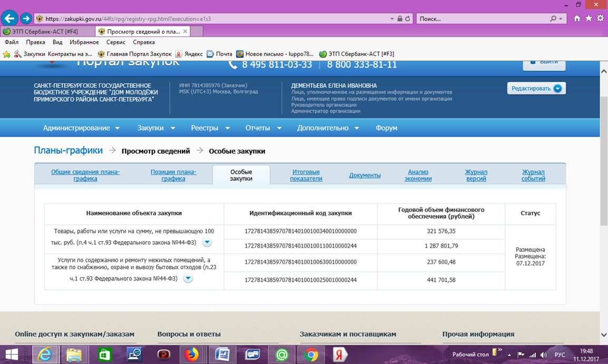Open Yandex Browser from the taskbar

coord(341,355)
